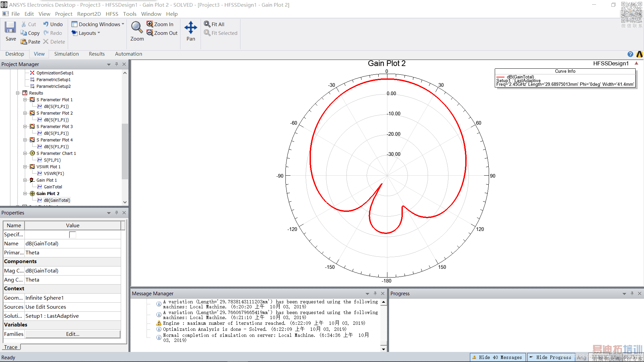Click the Copy icon
This screenshot has height=362, width=644.
(x=24, y=33)
